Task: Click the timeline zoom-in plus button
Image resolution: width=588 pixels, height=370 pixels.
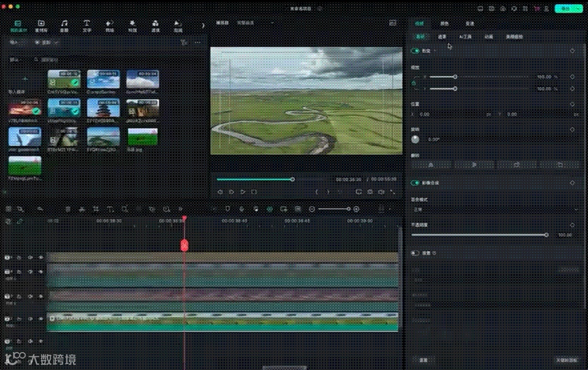Action: (356, 209)
